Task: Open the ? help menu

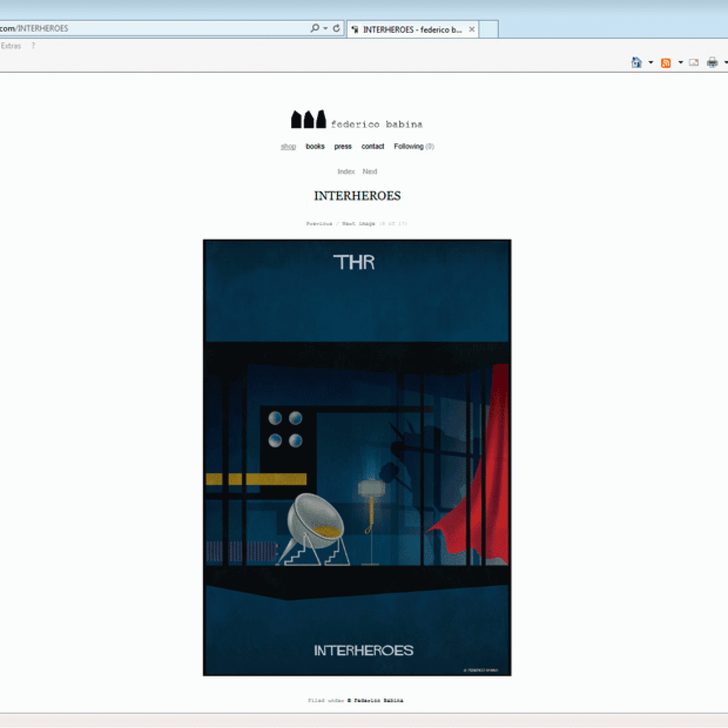Action: pos(33,46)
